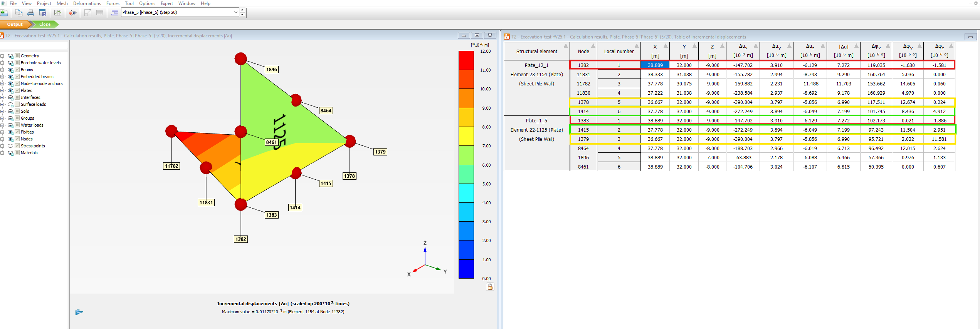
Task: Sort table by Node column header
Action: pyautogui.click(x=583, y=51)
